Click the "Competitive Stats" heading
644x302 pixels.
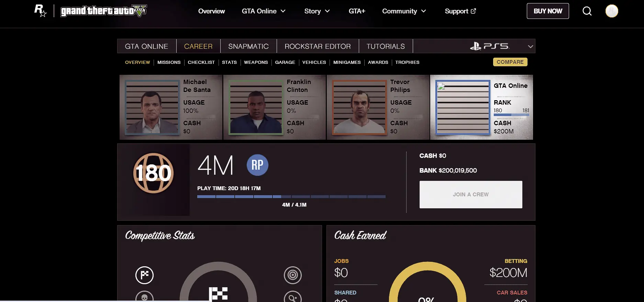160,236
